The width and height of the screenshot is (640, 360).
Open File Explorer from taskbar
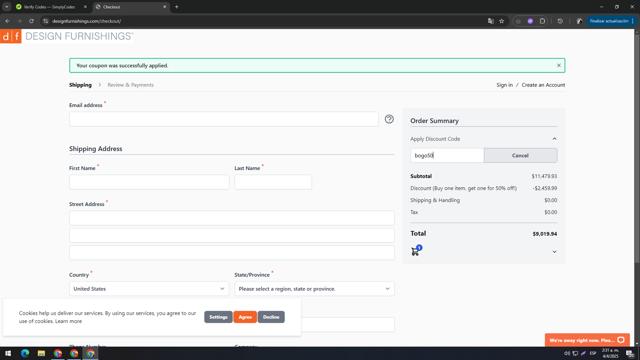point(41,353)
